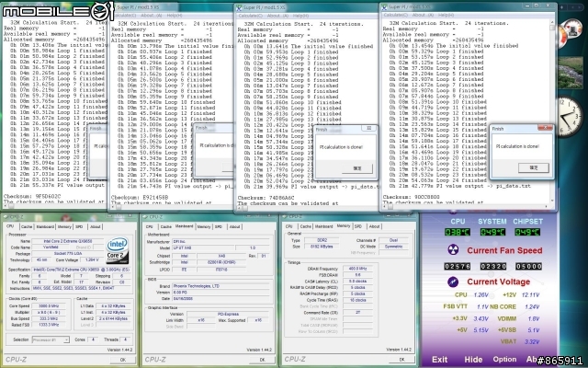
Task: Click OK in the CPU-Z Memory window
Action: (401, 360)
